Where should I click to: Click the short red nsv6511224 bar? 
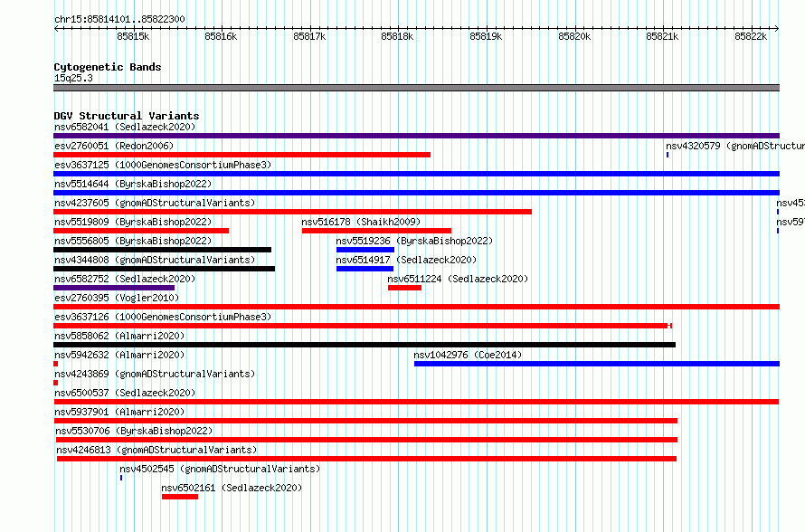pos(404,288)
